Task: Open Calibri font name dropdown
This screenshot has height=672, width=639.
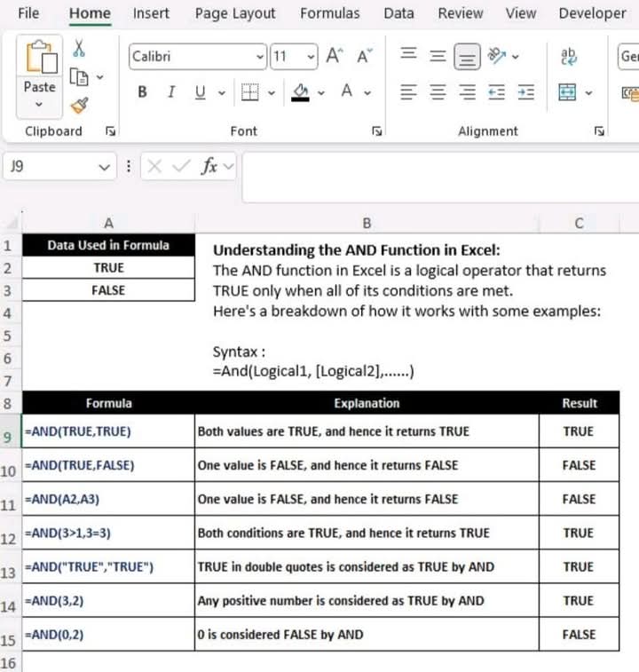Action: [260, 57]
